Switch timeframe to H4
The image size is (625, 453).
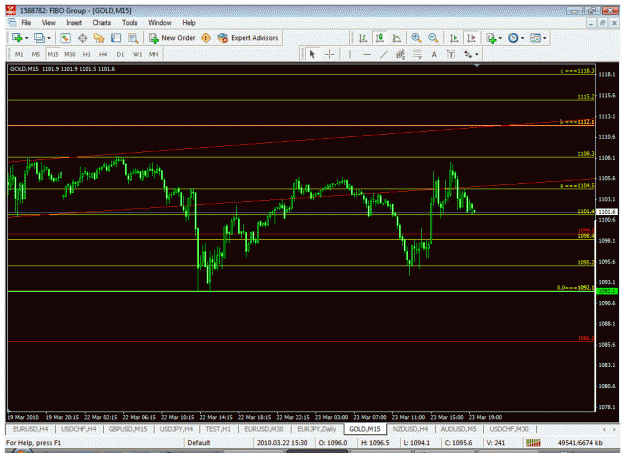[103, 54]
